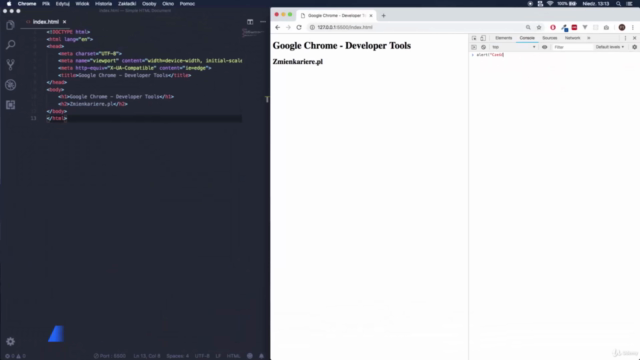Click the console Filter field
The image size is (640, 360).
572,47
